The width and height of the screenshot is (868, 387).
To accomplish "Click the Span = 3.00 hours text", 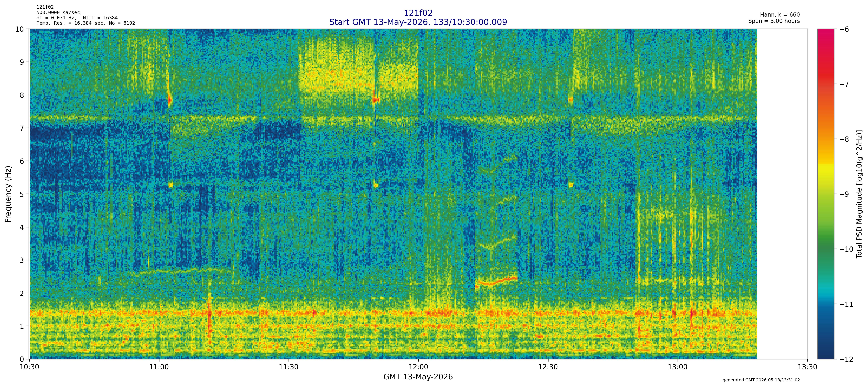I will click(x=774, y=21).
